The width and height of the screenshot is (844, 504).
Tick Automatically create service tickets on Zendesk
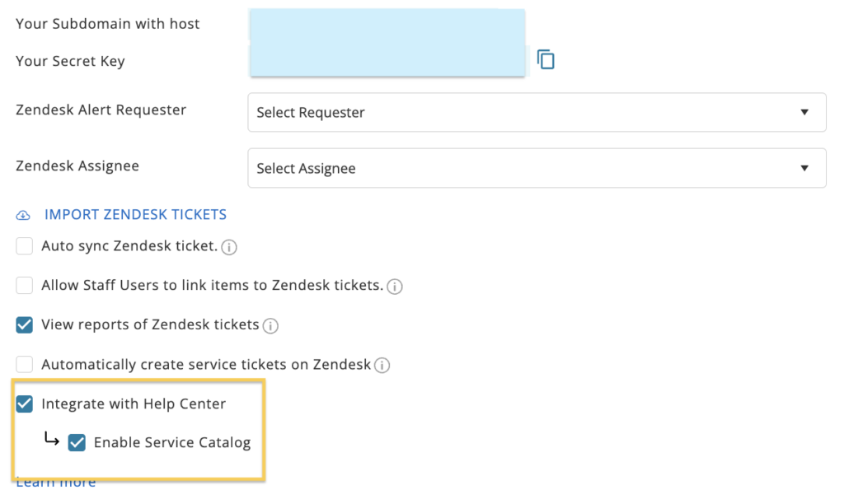pyautogui.click(x=24, y=364)
